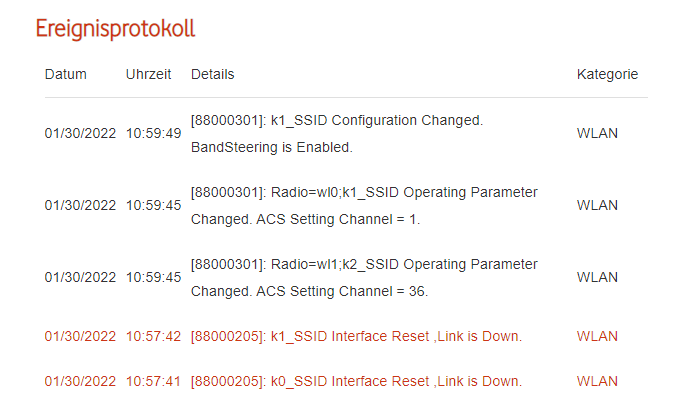Click the Ereignisprotokoll page heading
The width and height of the screenshot is (699, 410).
point(115,28)
